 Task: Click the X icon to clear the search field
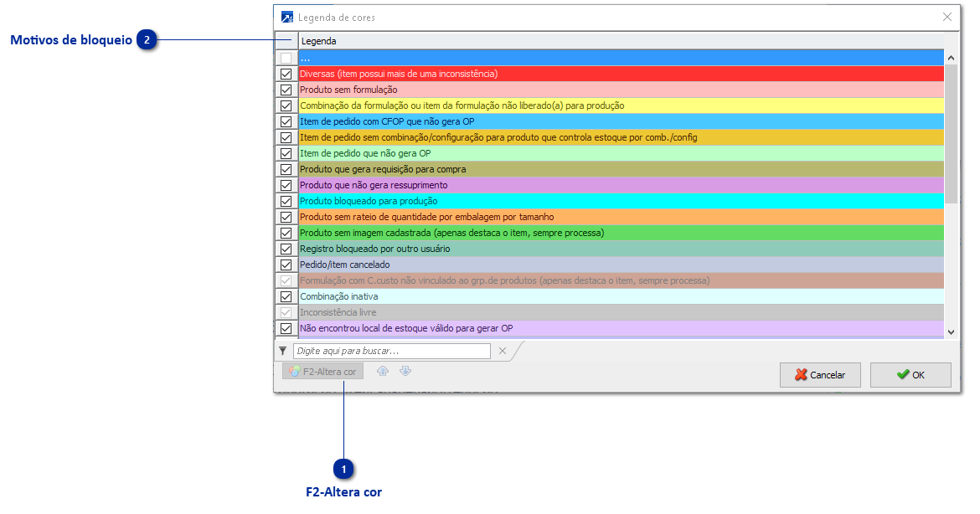503,351
